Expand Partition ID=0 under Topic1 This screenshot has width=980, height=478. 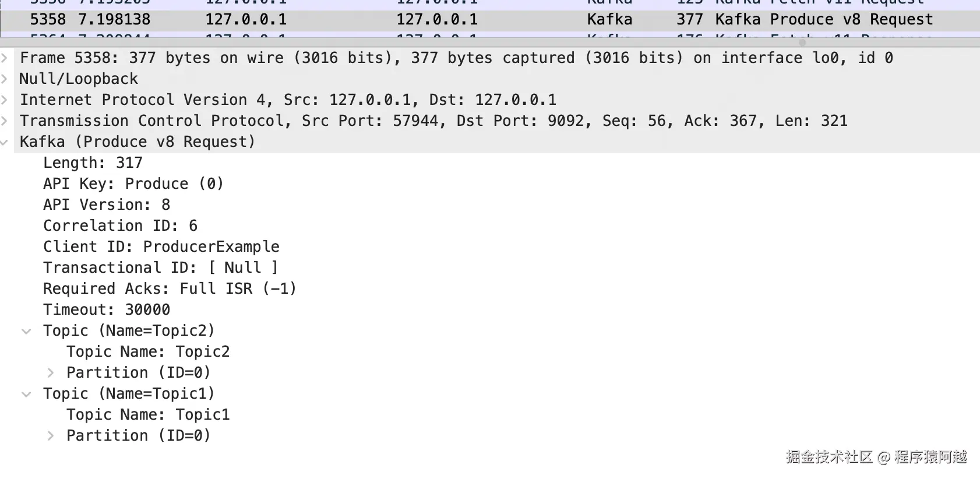coord(51,435)
